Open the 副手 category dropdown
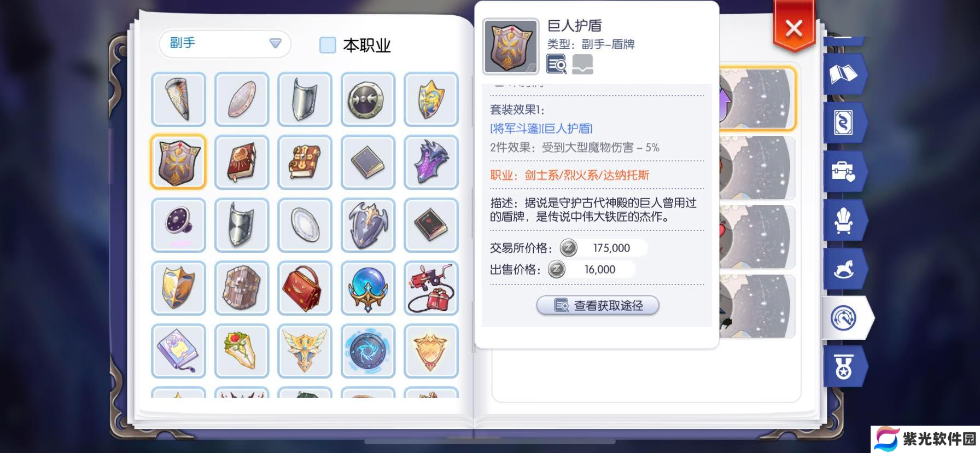The width and height of the screenshot is (980, 453). (x=225, y=44)
